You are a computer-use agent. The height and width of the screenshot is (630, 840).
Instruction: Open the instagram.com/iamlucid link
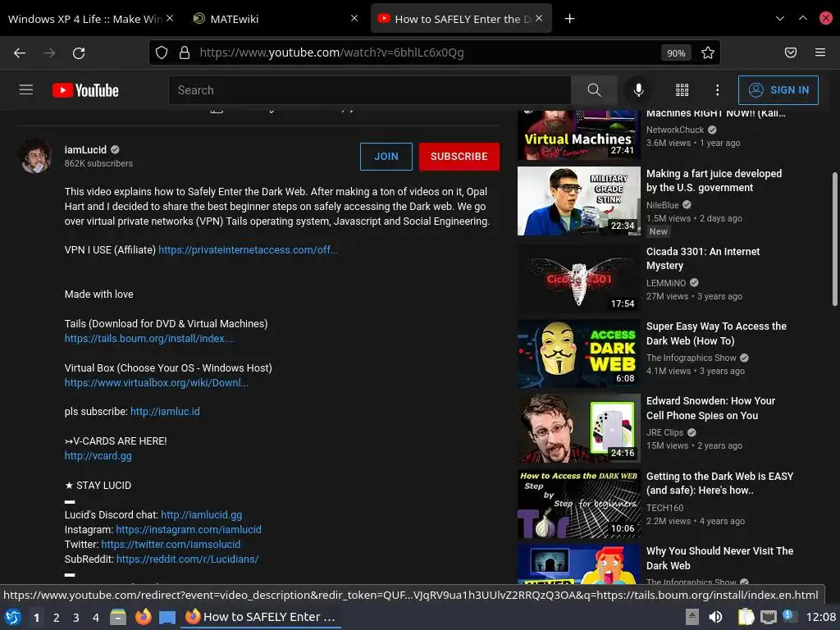click(189, 530)
